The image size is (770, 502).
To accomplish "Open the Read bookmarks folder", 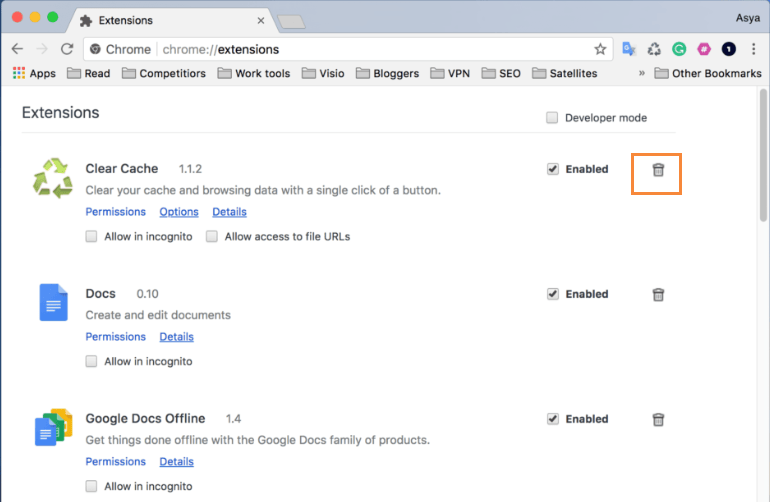I will click(x=88, y=73).
